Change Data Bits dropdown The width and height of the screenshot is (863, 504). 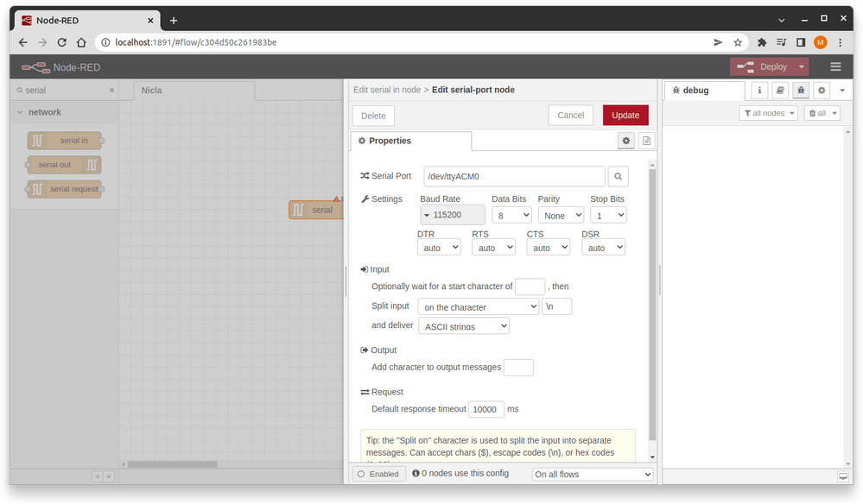[511, 215]
